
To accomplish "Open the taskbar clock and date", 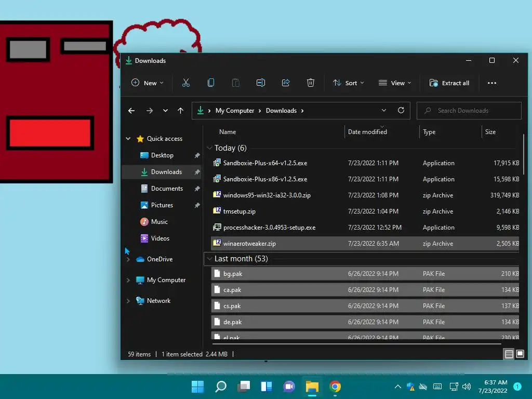I will coord(493,387).
